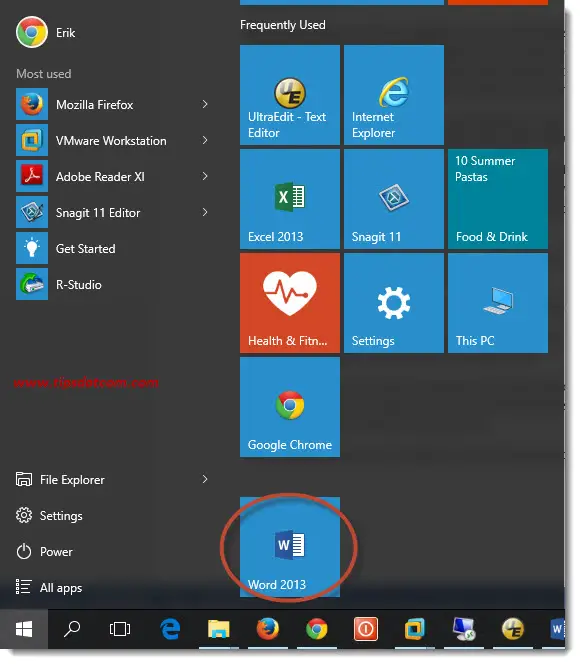
Task: Open the UltraEdit Text Editor tile
Action: point(290,95)
